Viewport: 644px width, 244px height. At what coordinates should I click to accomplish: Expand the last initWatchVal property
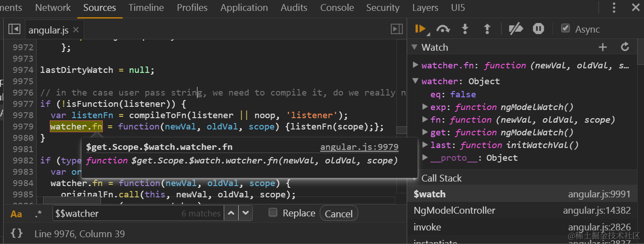pos(425,145)
